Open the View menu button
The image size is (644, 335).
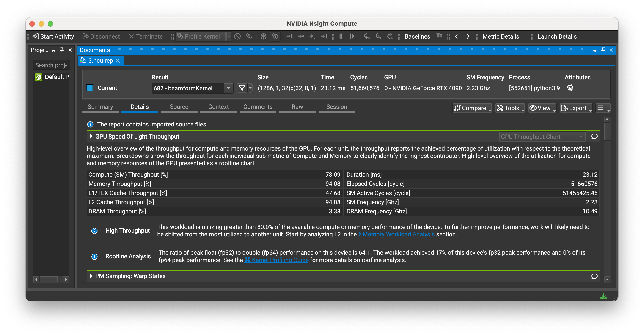pos(542,108)
